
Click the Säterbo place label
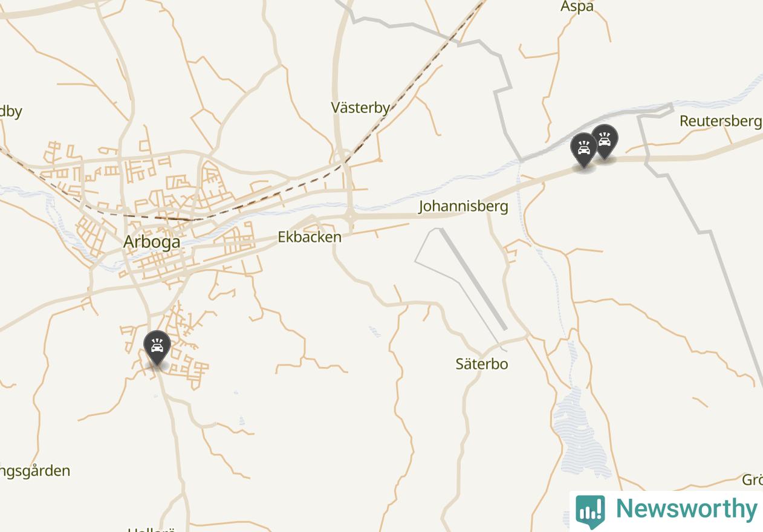[x=482, y=364]
